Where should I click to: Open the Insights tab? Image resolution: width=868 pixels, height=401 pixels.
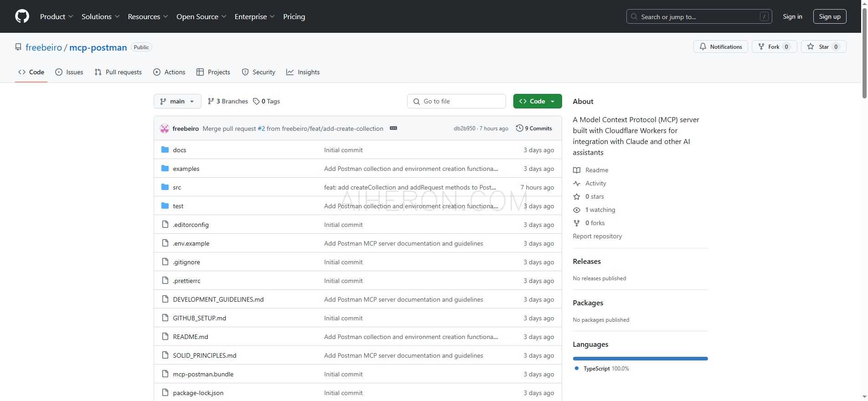tap(303, 72)
